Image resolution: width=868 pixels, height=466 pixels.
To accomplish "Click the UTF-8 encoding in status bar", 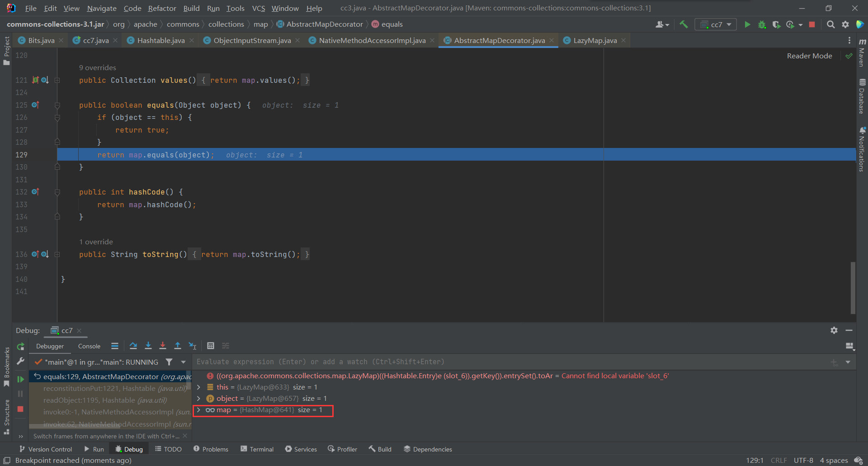I will (x=803, y=461).
